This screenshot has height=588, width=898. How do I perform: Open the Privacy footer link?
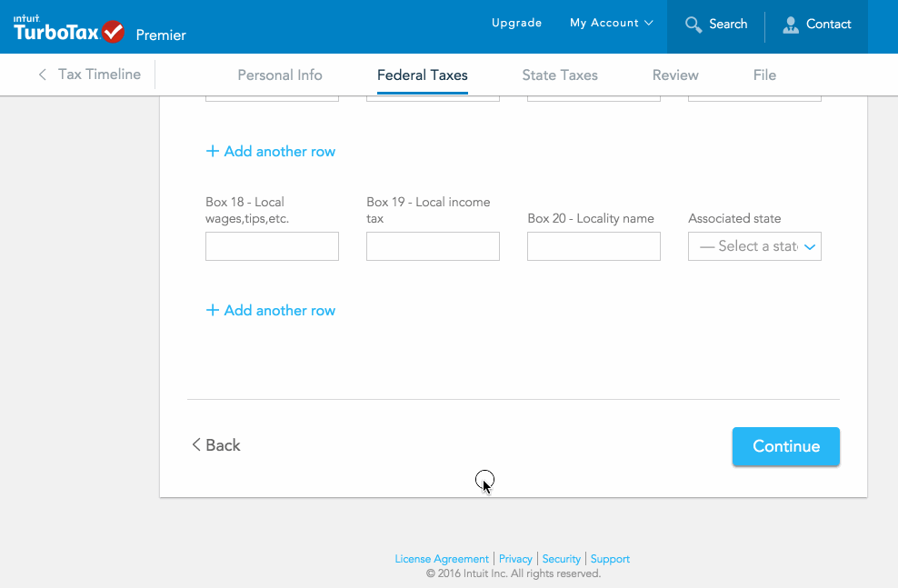tap(515, 559)
